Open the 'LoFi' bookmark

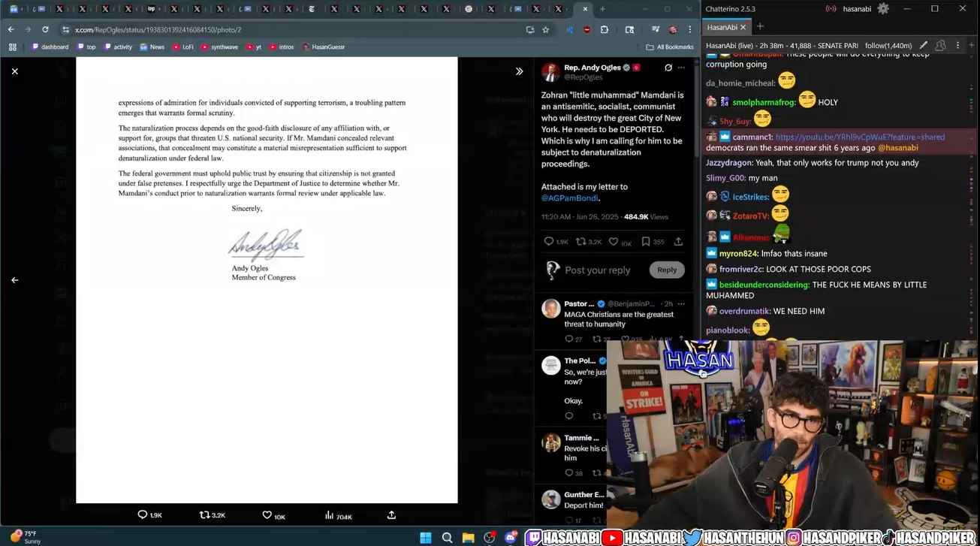click(x=182, y=47)
